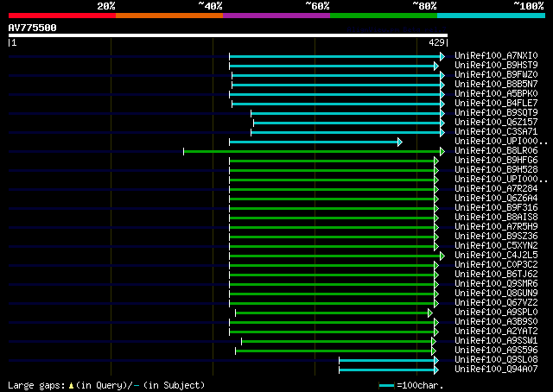
Task: Select the AV775500 query name
Action: tap(33, 28)
